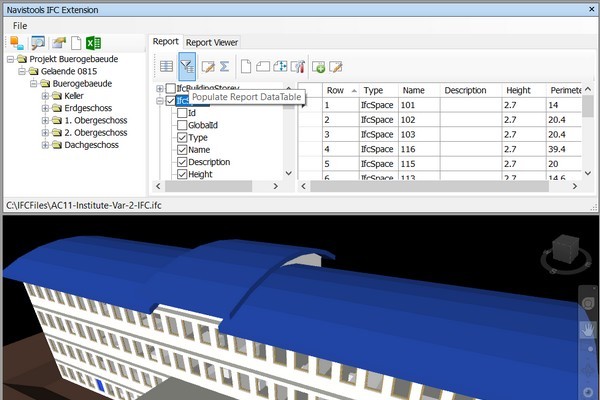Click the Excel export icon
The width and height of the screenshot is (600, 400).
click(92, 42)
